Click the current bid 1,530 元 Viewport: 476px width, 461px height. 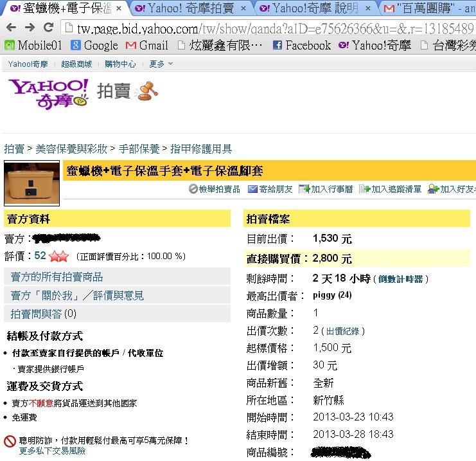tap(332, 239)
